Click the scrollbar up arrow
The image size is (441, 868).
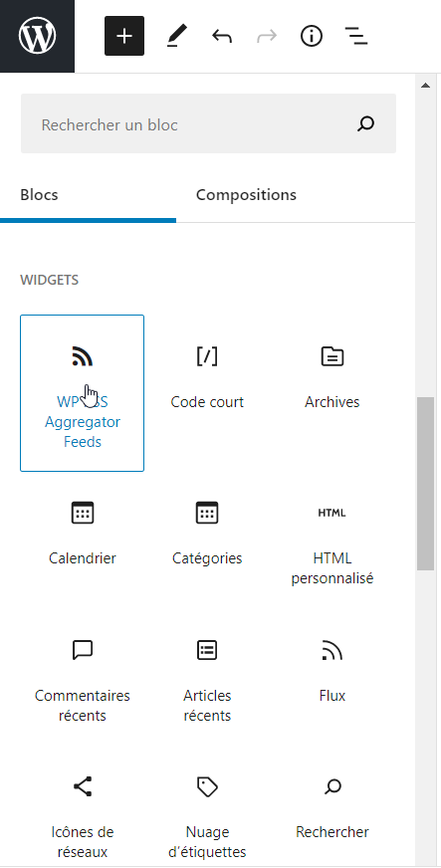click(x=425, y=86)
